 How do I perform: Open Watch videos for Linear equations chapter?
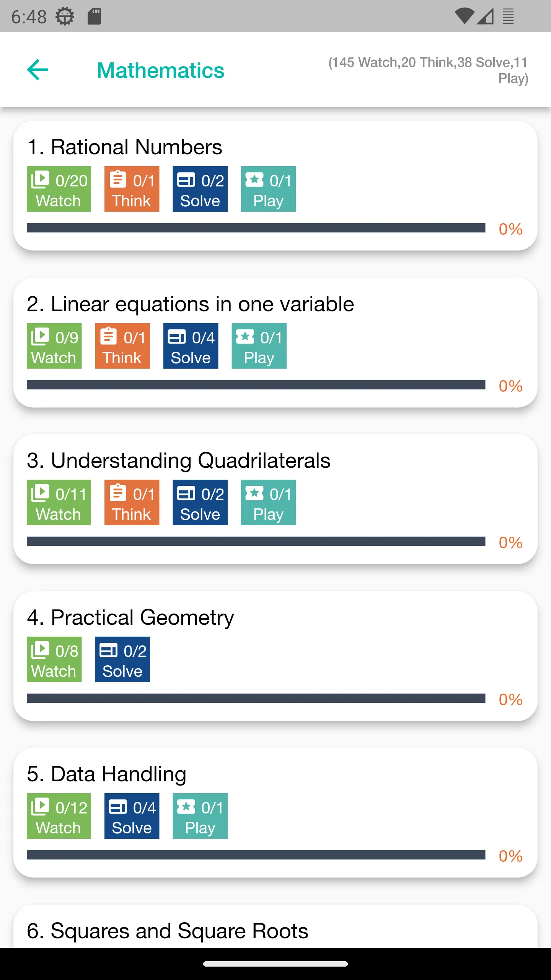click(x=54, y=346)
